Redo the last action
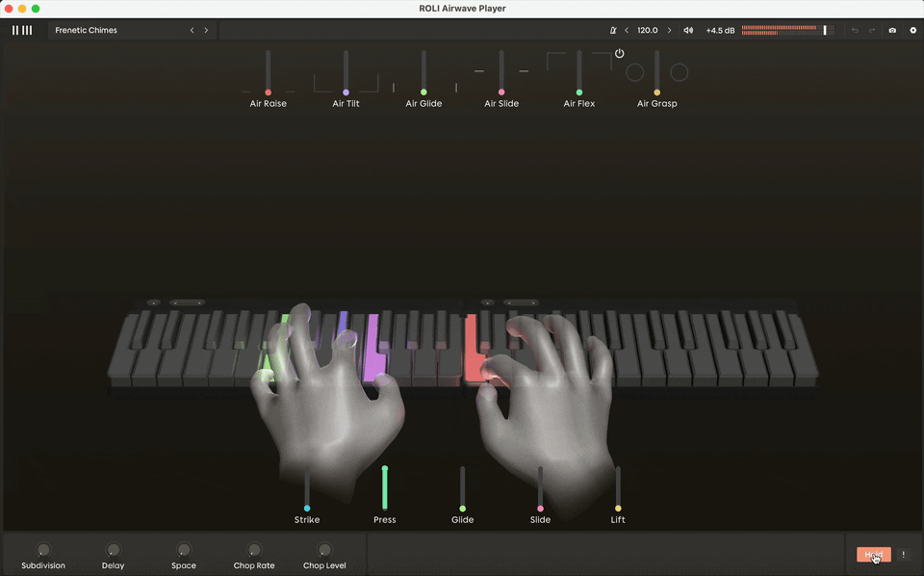The height and width of the screenshot is (576, 924). (x=872, y=30)
